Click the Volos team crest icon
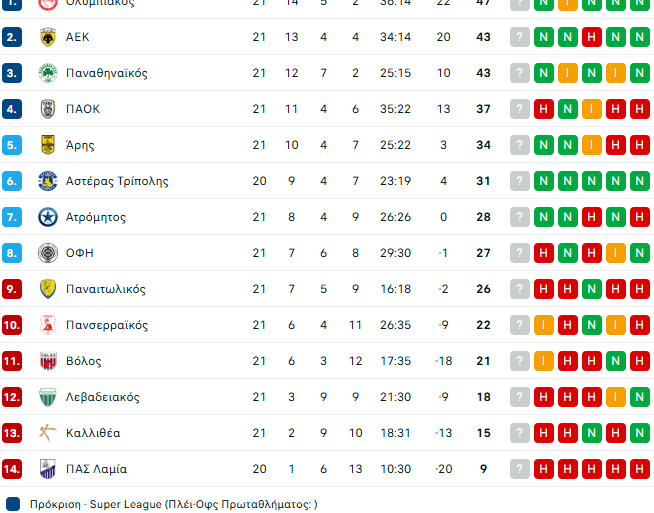 point(47,361)
